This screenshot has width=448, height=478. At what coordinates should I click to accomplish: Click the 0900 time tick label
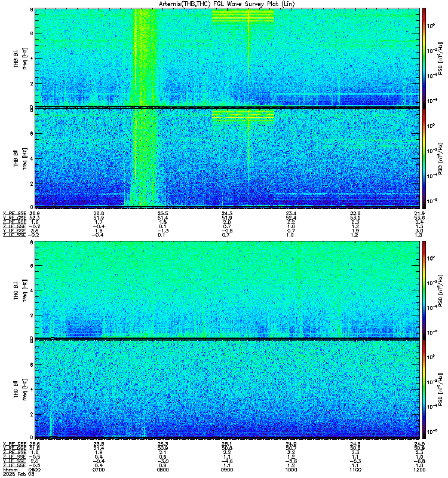tap(227, 470)
